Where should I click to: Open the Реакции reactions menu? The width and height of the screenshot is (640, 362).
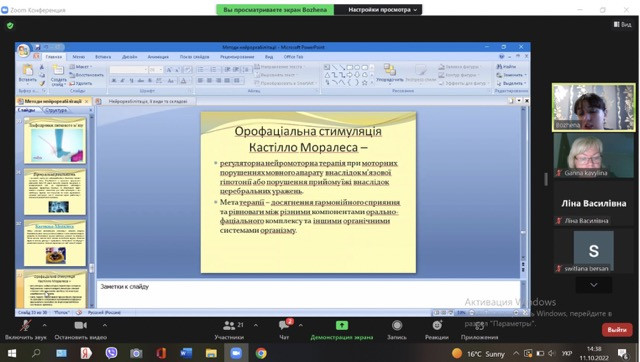(437, 330)
